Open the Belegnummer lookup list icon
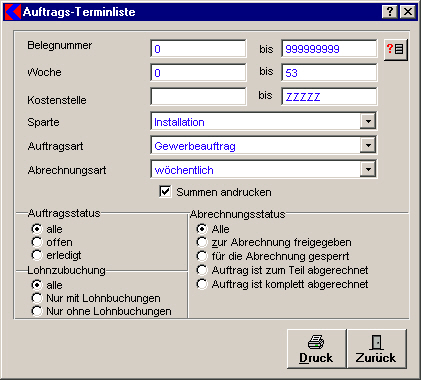The image size is (421, 380). click(x=396, y=49)
